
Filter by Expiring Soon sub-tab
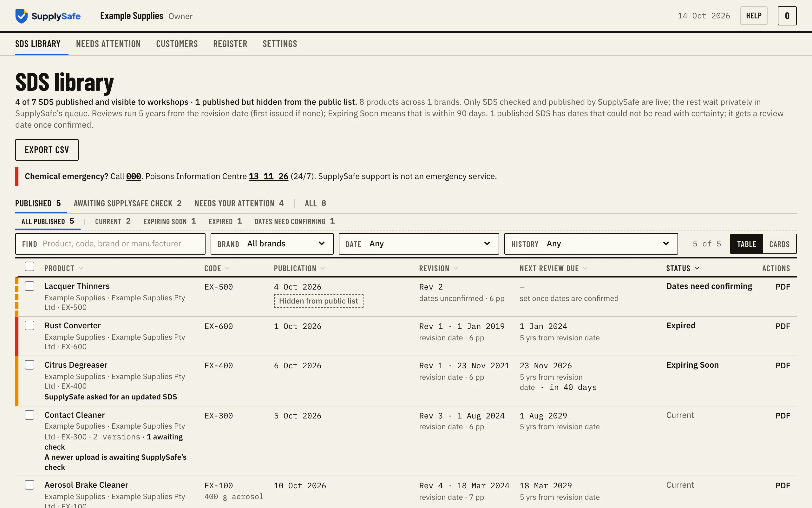tap(169, 221)
